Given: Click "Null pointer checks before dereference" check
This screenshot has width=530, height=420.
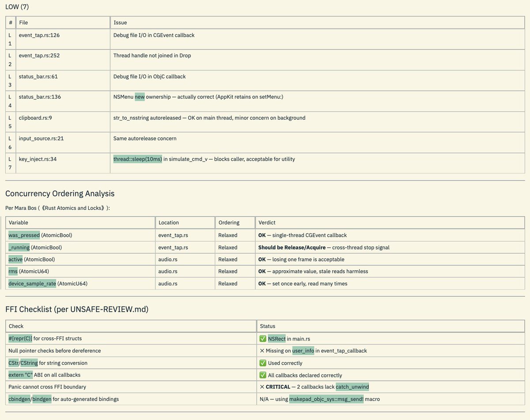Looking at the screenshot, I should (x=55, y=351).
